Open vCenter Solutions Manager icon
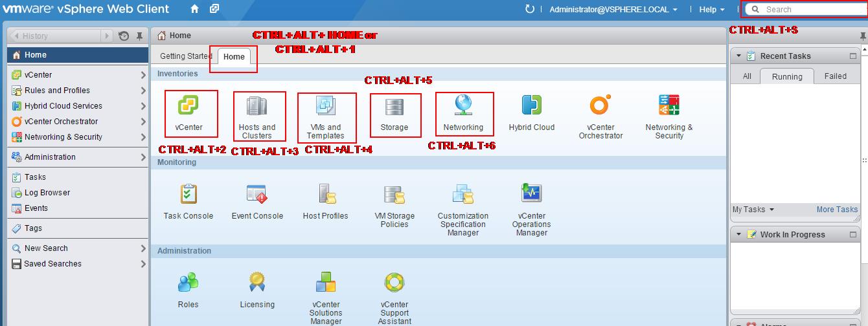The height and width of the screenshot is (326, 868). pyautogui.click(x=326, y=283)
